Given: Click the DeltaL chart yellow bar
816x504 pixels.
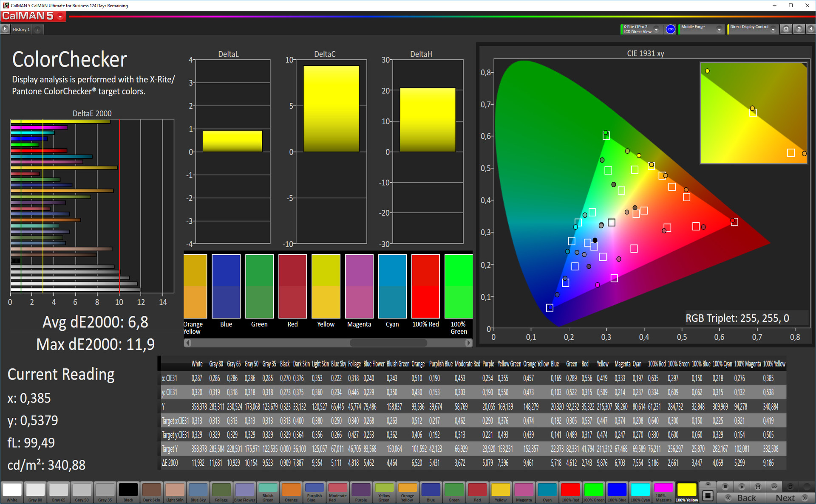Looking at the screenshot, I should click(x=232, y=141).
